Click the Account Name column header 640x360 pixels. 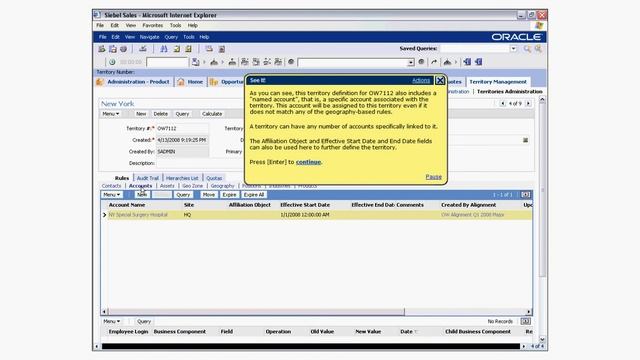click(127, 205)
